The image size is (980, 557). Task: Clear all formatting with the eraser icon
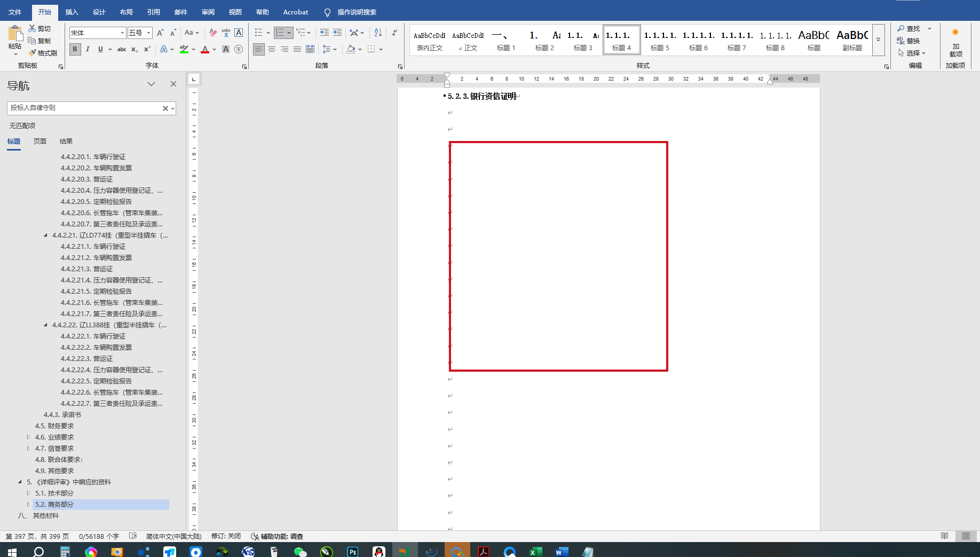point(213,33)
